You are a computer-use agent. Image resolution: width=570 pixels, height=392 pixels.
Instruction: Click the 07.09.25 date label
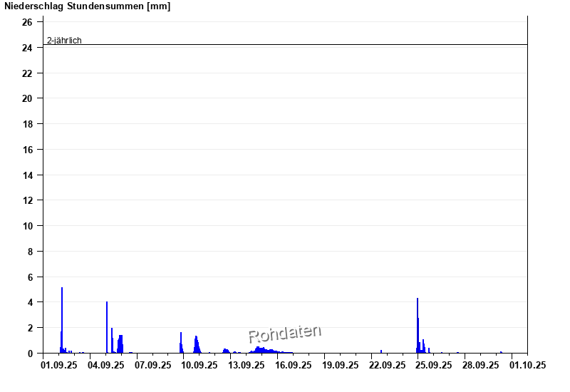click(x=153, y=365)
